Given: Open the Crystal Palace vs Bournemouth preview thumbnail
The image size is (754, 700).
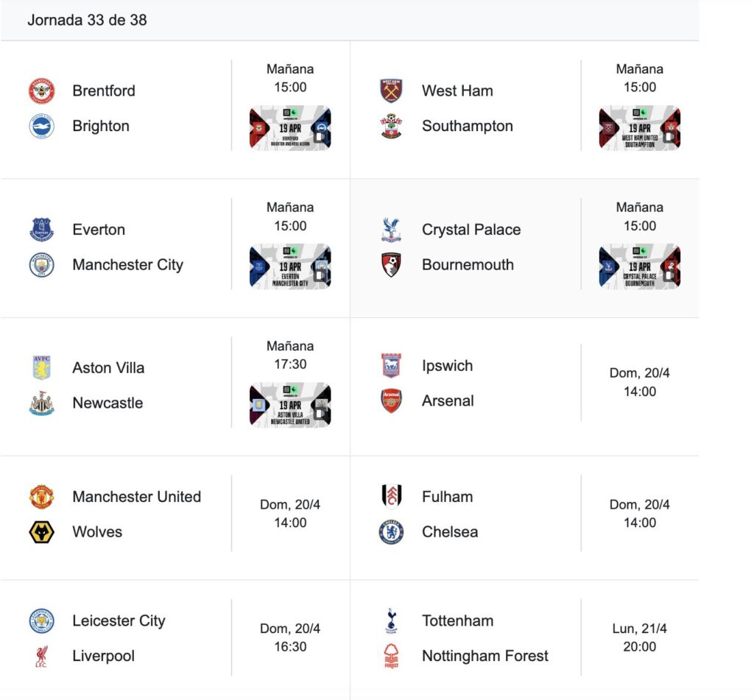Looking at the screenshot, I should [x=640, y=267].
